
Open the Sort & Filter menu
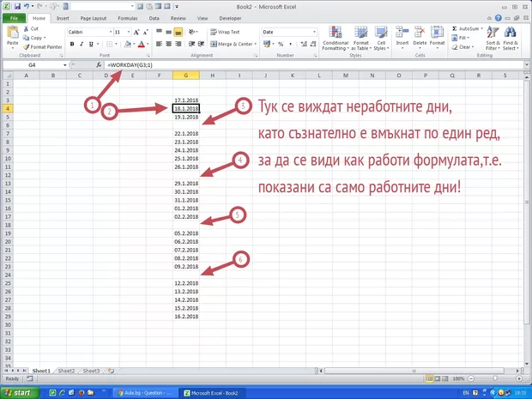pos(493,38)
